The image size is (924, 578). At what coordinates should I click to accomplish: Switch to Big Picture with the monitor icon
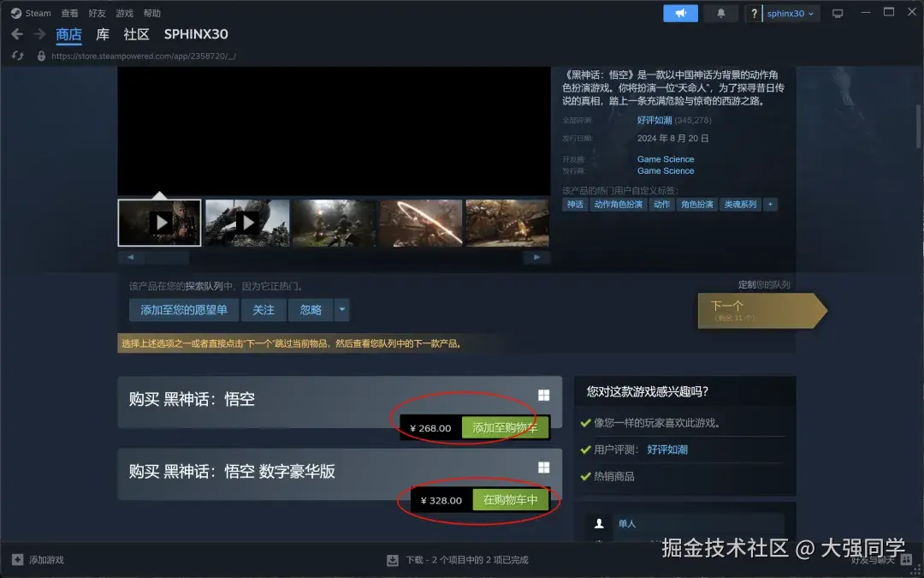tap(838, 12)
